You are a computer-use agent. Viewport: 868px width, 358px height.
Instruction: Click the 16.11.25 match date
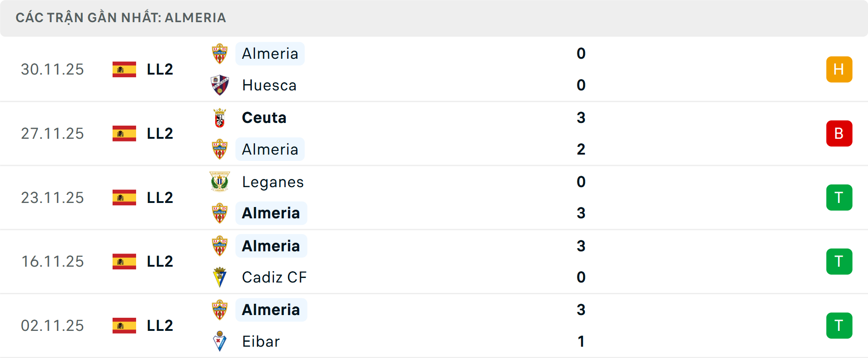(x=52, y=262)
